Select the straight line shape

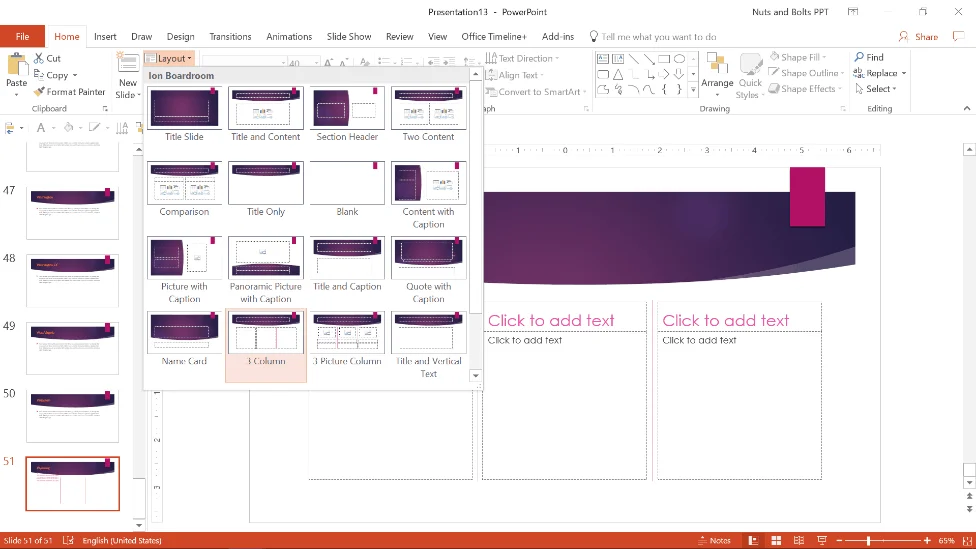click(634, 59)
